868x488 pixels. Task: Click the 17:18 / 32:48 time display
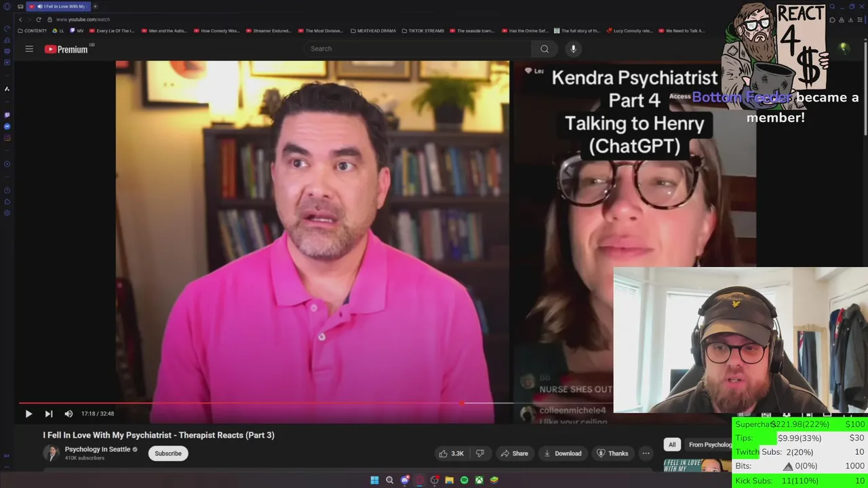pos(98,413)
